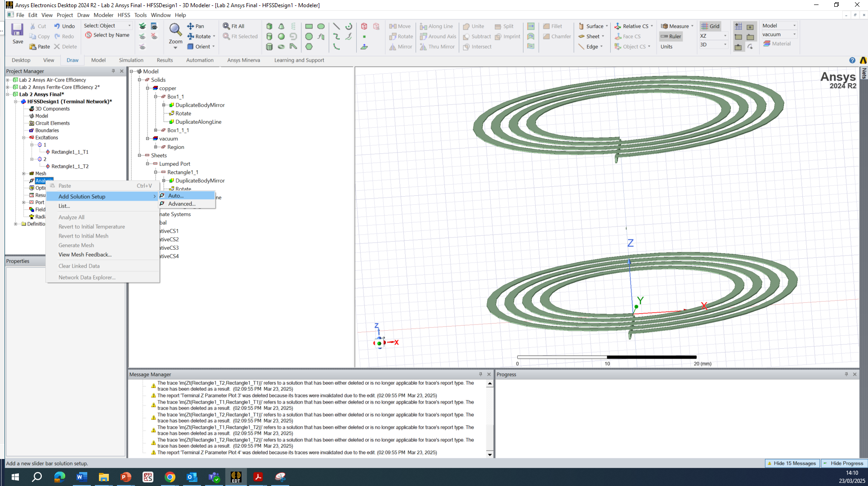
Task: Toggle the Ruler display button
Action: pos(671,36)
